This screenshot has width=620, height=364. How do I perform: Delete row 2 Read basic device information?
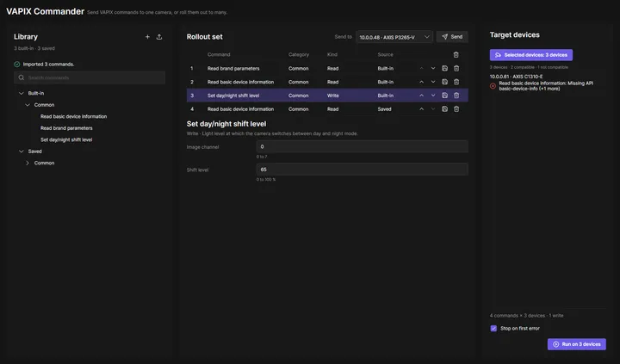(x=456, y=82)
